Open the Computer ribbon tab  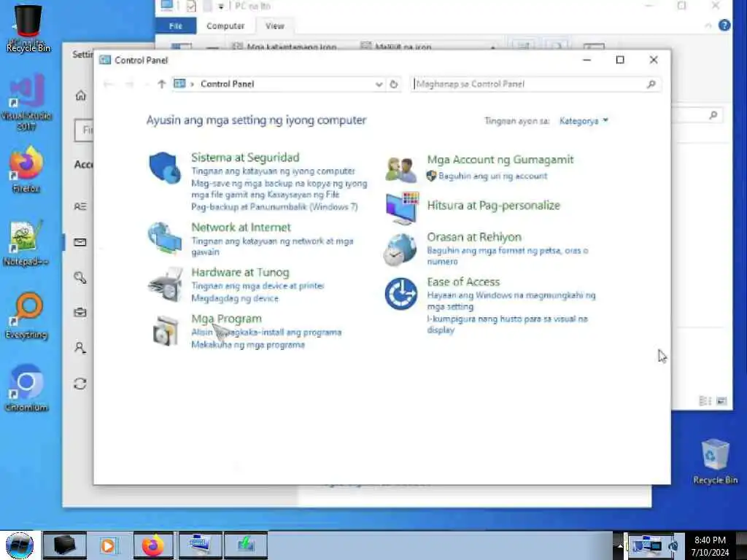(x=225, y=26)
